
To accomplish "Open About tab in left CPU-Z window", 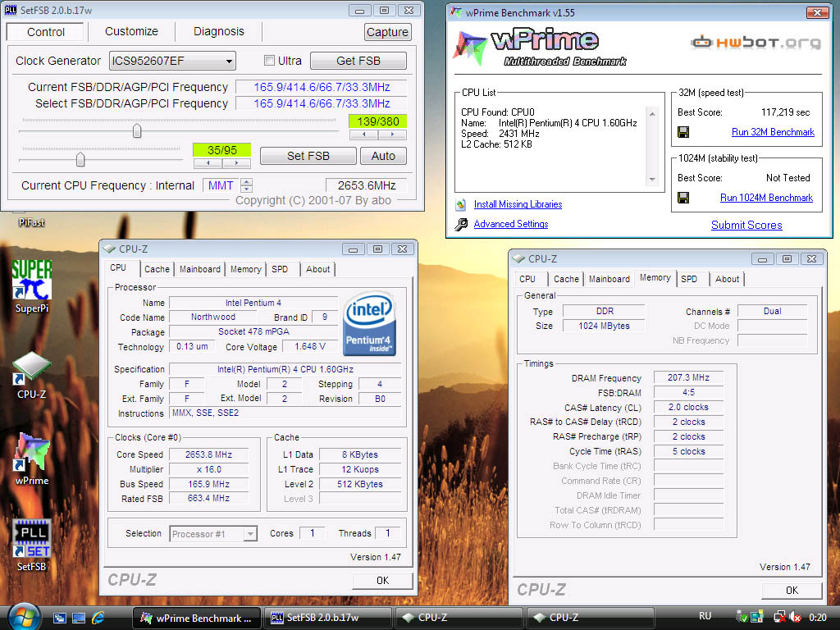I will point(317,269).
